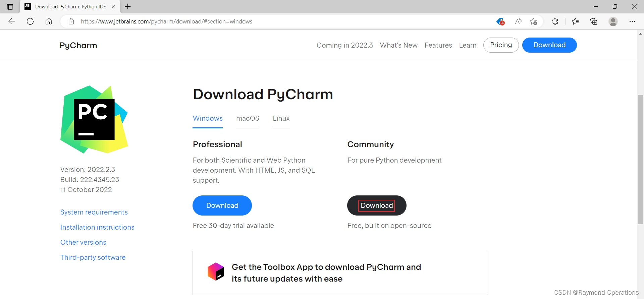Image resolution: width=644 pixels, height=299 pixels.
Task: Open Third-party software link
Action: click(93, 257)
